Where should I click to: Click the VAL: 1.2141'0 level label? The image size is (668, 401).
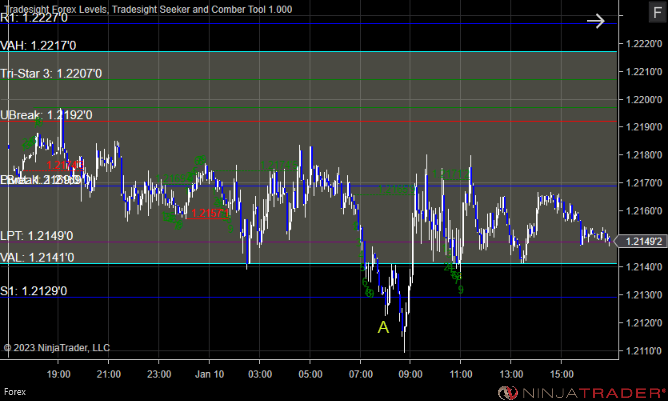(x=37, y=257)
